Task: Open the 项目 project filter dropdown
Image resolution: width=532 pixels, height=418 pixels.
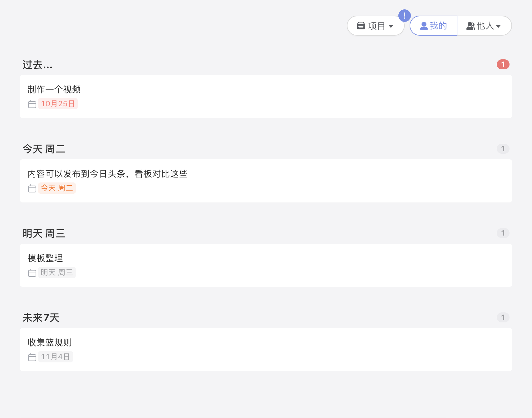Action: [375, 26]
